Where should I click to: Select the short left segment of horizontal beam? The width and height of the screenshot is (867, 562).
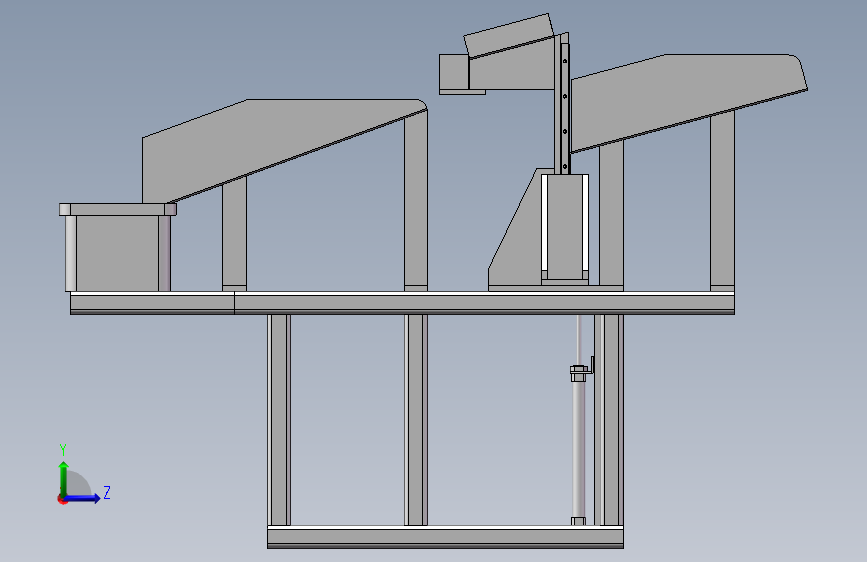point(152,303)
